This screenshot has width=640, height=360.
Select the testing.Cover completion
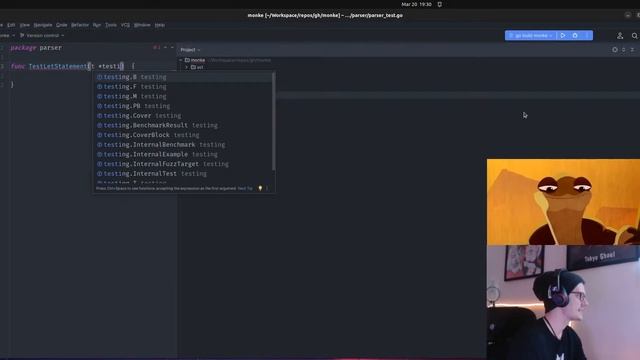pos(183,116)
